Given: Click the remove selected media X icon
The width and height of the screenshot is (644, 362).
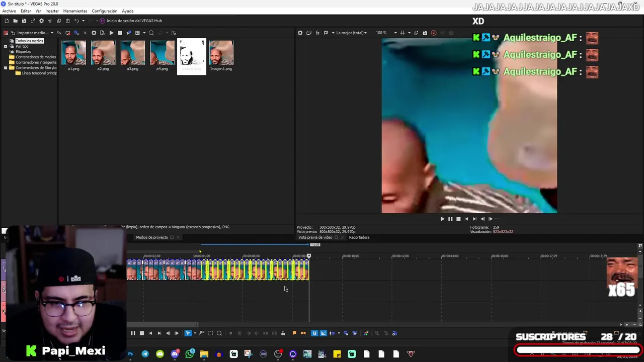Looking at the screenshot, I should coord(85,33).
